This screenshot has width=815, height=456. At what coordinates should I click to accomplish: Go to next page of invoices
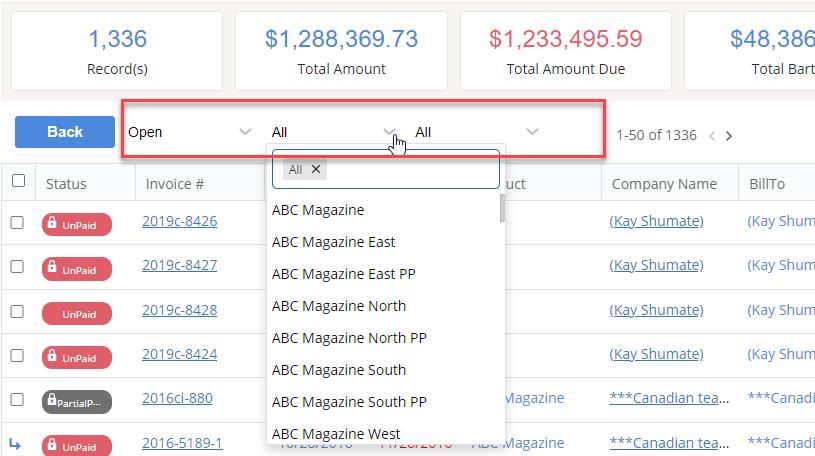click(729, 136)
